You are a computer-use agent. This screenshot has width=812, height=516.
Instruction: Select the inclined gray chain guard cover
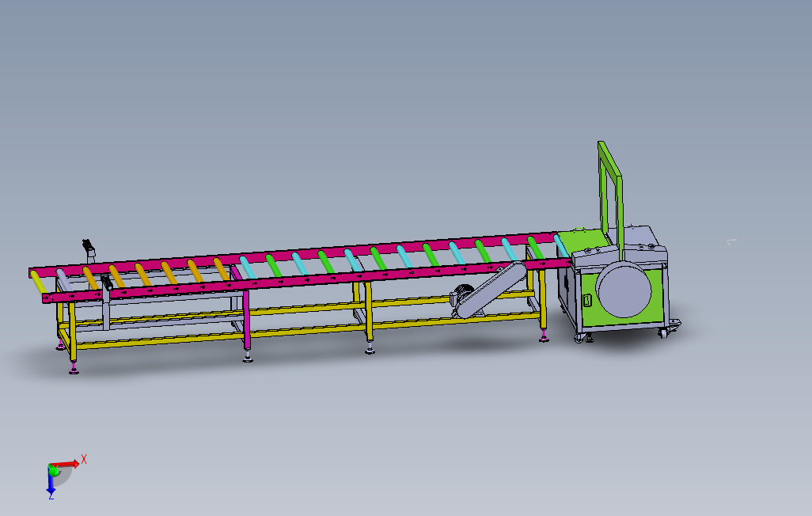coord(490,290)
